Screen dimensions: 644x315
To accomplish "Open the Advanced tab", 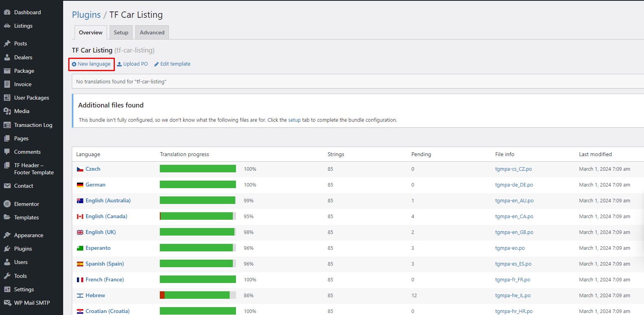I will click(152, 32).
